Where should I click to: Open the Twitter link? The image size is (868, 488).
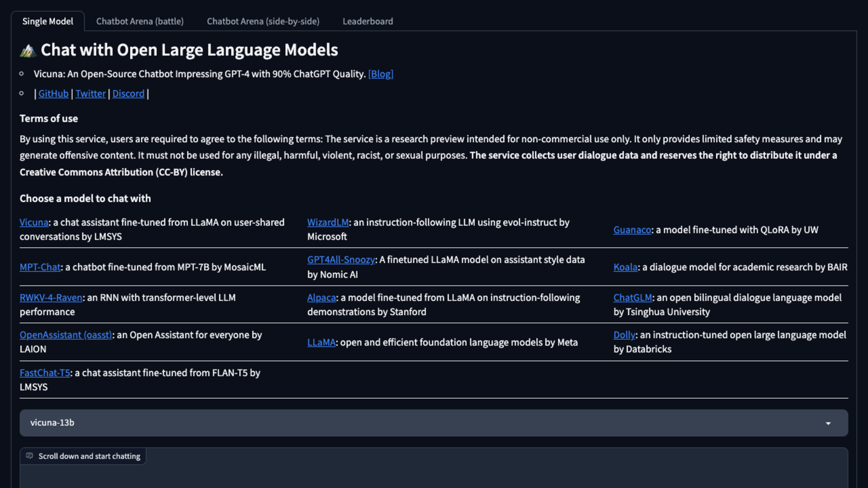(90, 93)
